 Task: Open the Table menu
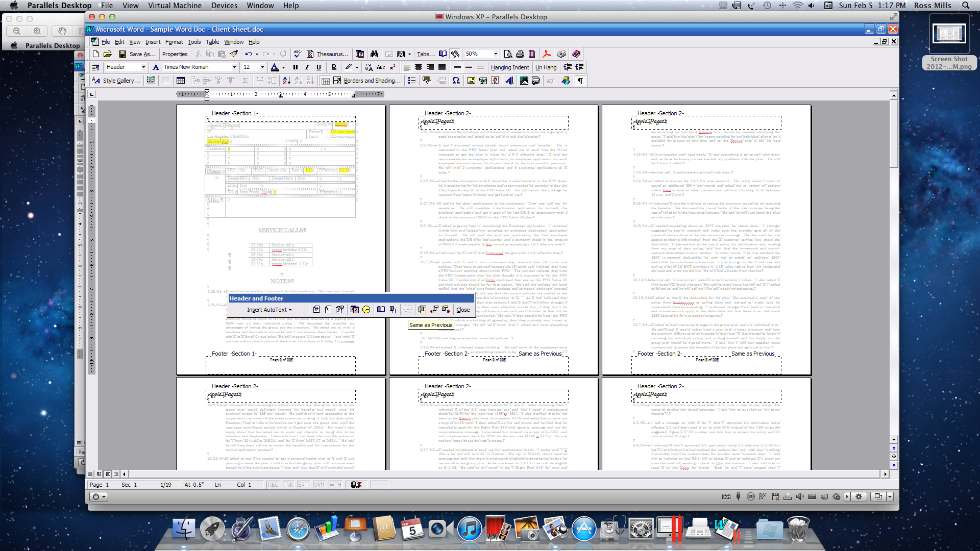click(212, 42)
